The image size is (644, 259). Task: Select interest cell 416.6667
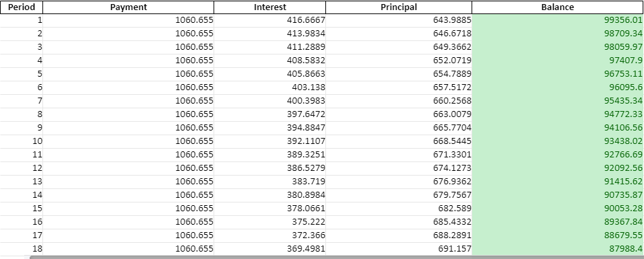coord(270,20)
